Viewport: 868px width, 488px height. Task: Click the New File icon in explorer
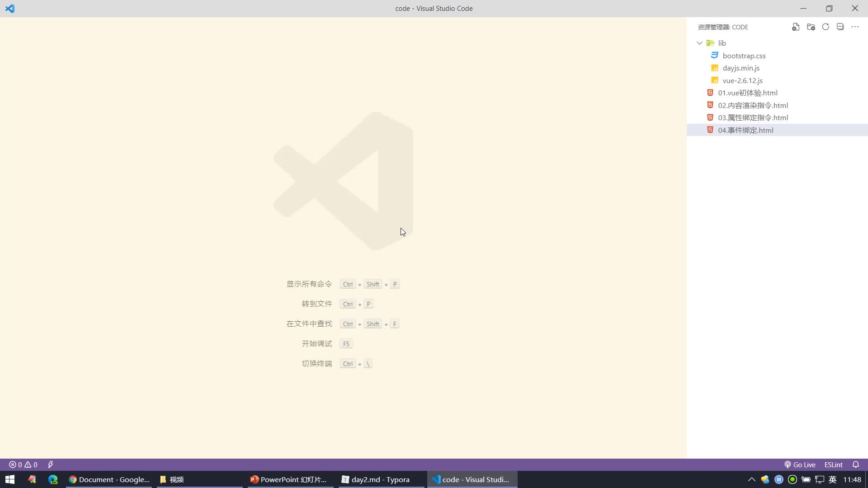click(796, 27)
